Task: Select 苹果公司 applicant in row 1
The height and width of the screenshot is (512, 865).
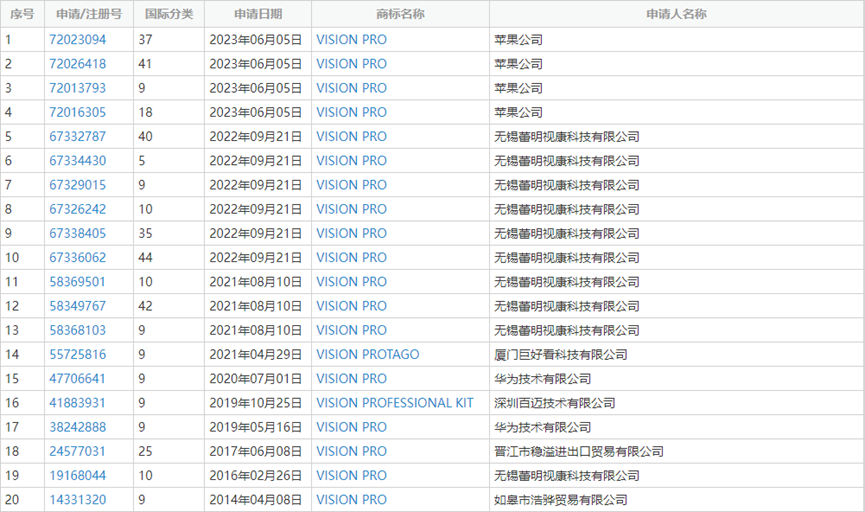Action: pyautogui.click(x=519, y=40)
